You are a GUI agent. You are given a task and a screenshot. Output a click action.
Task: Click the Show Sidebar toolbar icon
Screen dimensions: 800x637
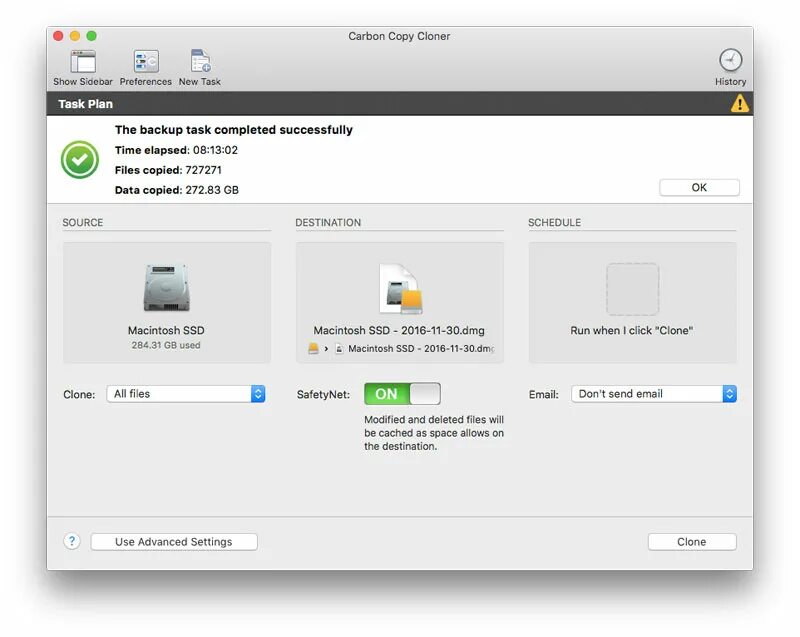pos(83,62)
